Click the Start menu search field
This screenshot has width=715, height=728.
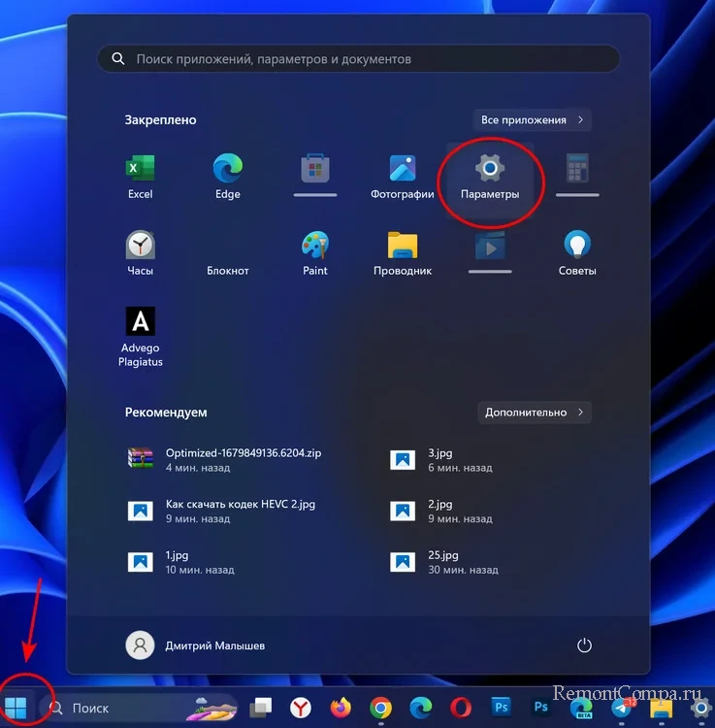coord(358,59)
